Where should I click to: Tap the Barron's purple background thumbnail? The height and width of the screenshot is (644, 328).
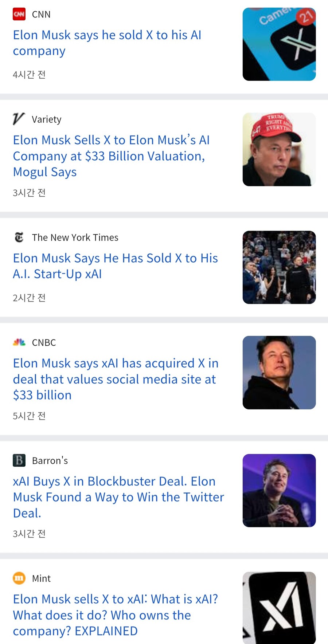tap(279, 490)
